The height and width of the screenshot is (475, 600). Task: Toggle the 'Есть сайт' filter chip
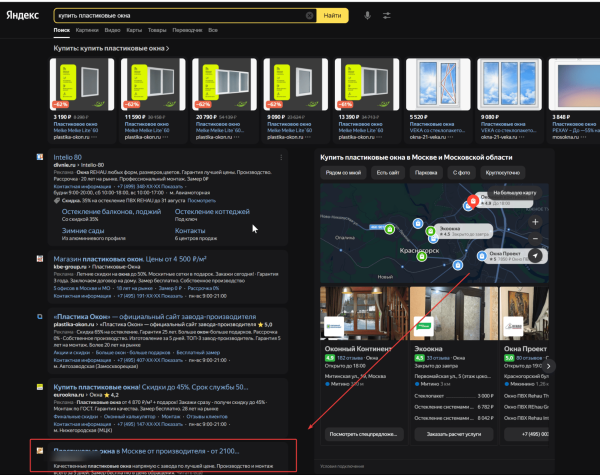387,173
